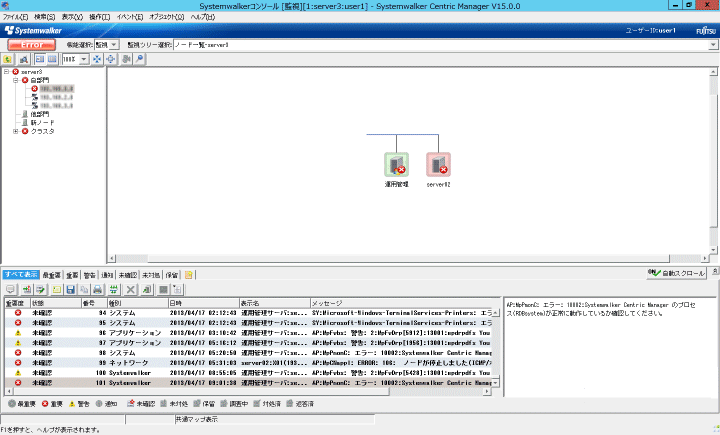Click the speech bubble event toolbar icon

(x=11, y=289)
